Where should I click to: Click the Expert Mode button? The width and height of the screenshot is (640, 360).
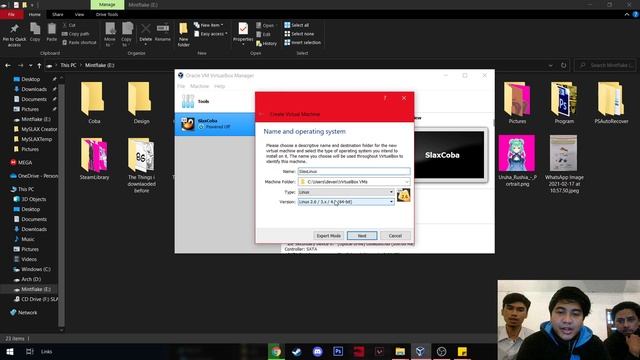[329, 236]
